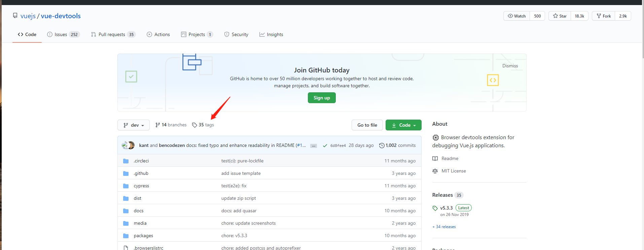The width and height of the screenshot is (644, 250).
Task: Click the folder icon beside media
Action: point(126,223)
